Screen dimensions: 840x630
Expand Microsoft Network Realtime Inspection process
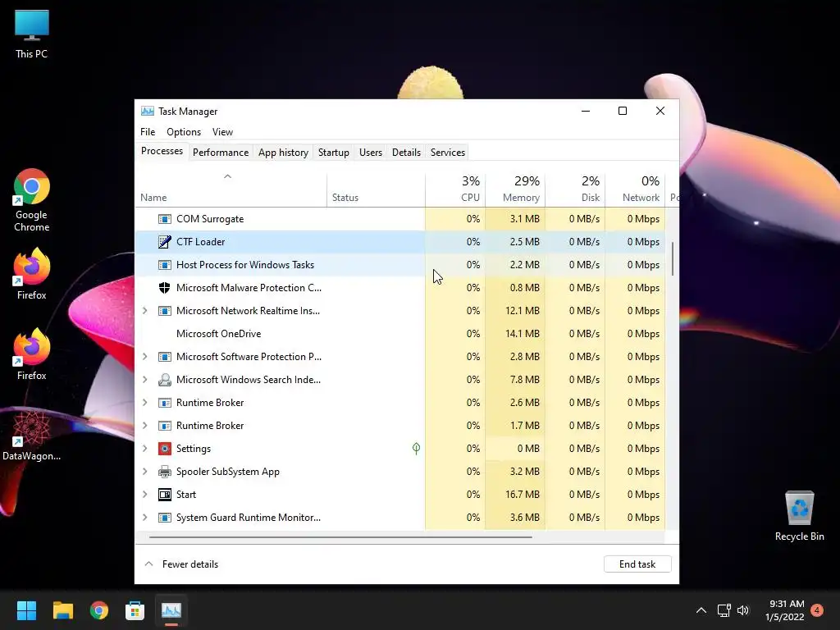pyautogui.click(x=144, y=311)
